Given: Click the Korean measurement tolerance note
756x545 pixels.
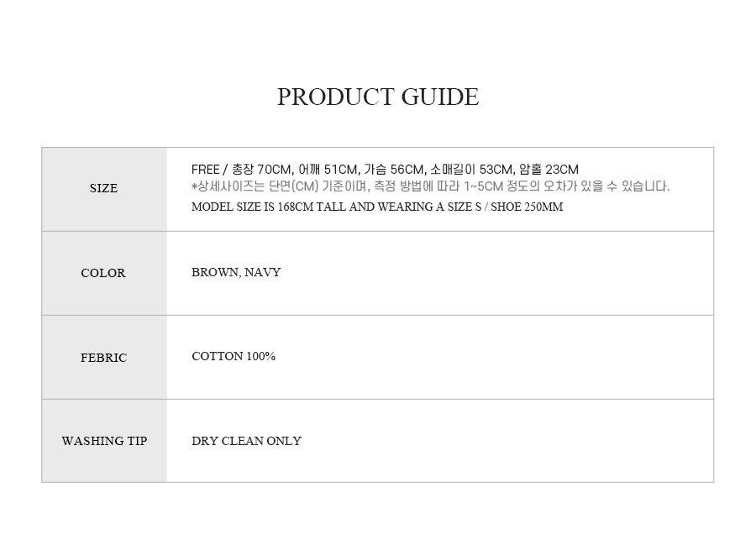Looking at the screenshot, I should click(431, 186).
